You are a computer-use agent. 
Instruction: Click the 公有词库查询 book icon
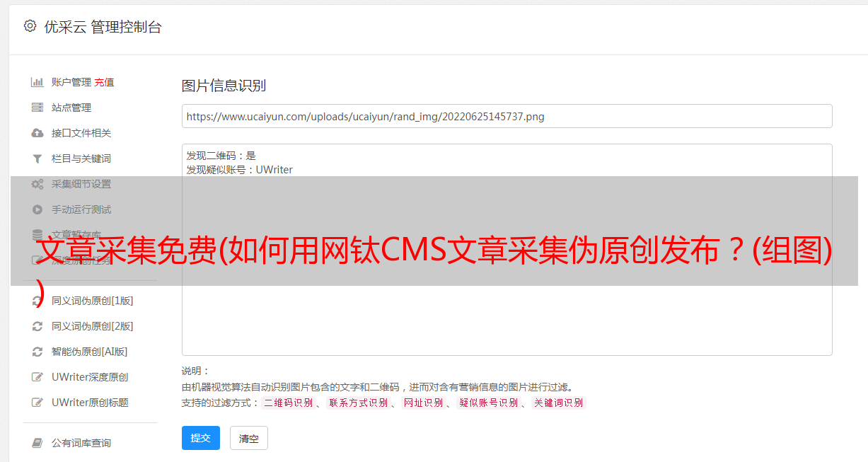pyautogui.click(x=37, y=443)
